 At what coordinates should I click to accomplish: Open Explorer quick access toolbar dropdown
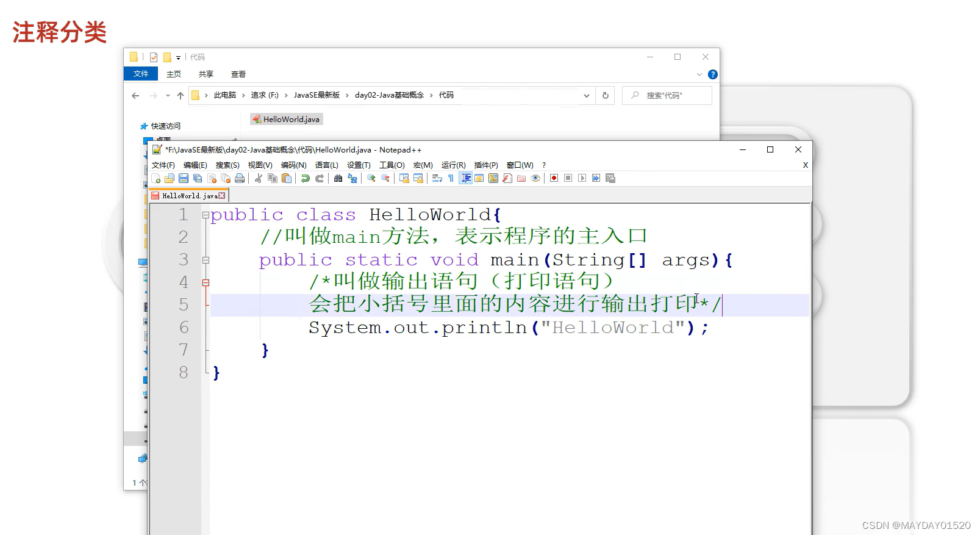[178, 57]
